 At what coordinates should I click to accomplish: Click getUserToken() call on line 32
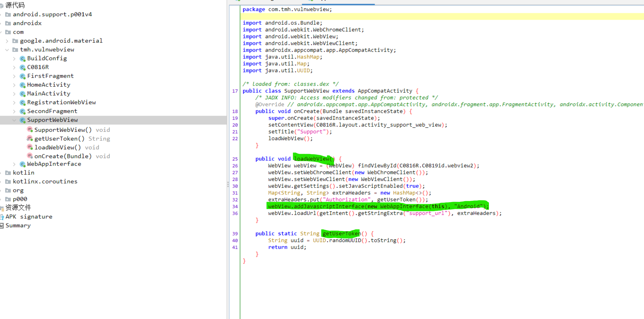(x=396, y=200)
